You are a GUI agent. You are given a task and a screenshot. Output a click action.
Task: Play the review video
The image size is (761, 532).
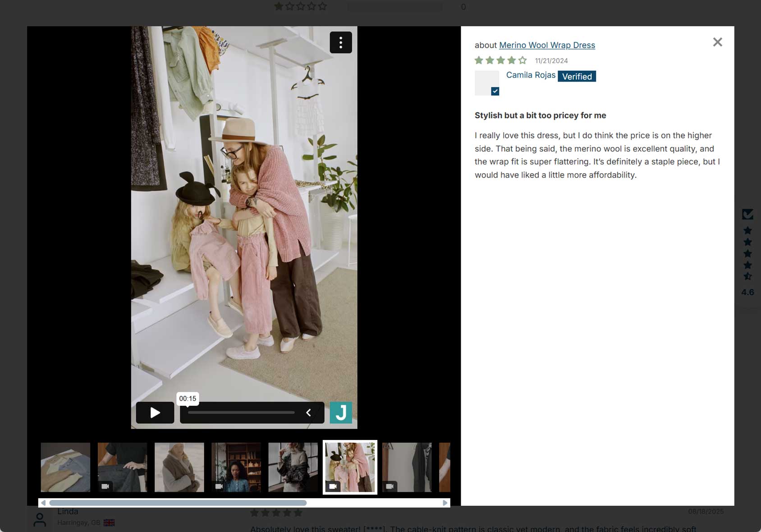point(155,413)
